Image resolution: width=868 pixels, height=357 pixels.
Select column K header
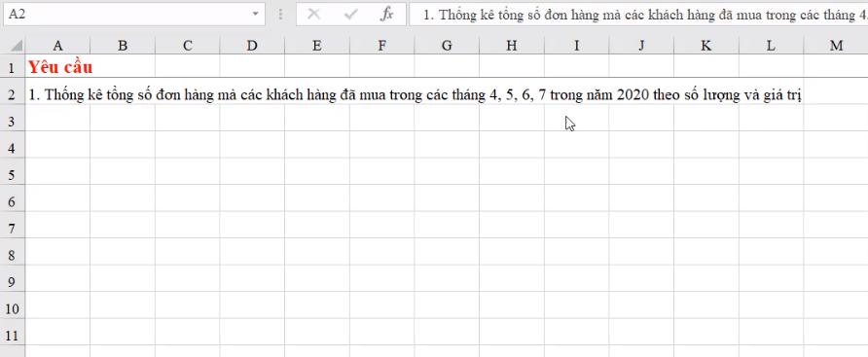pos(705,46)
